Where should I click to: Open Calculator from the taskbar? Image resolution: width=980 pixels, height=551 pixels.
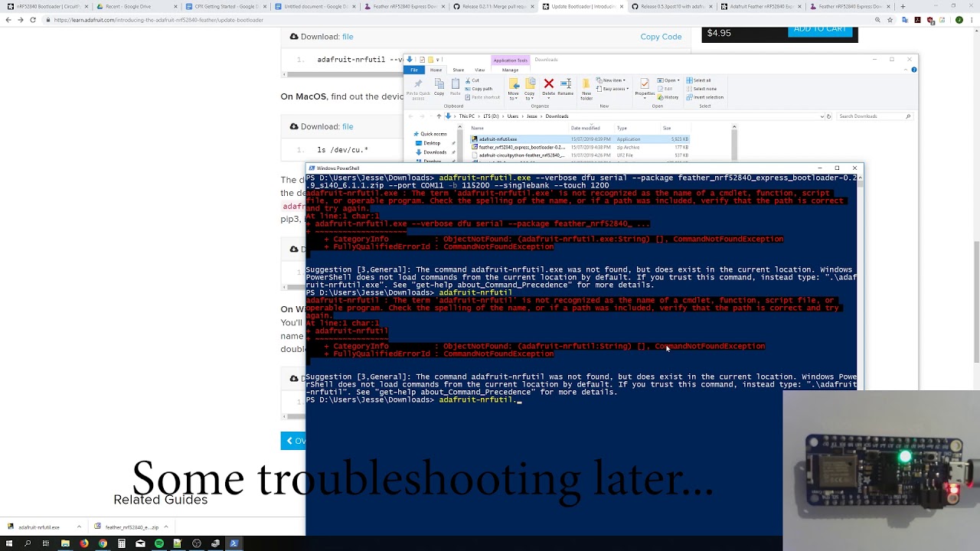[x=121, y=543]
